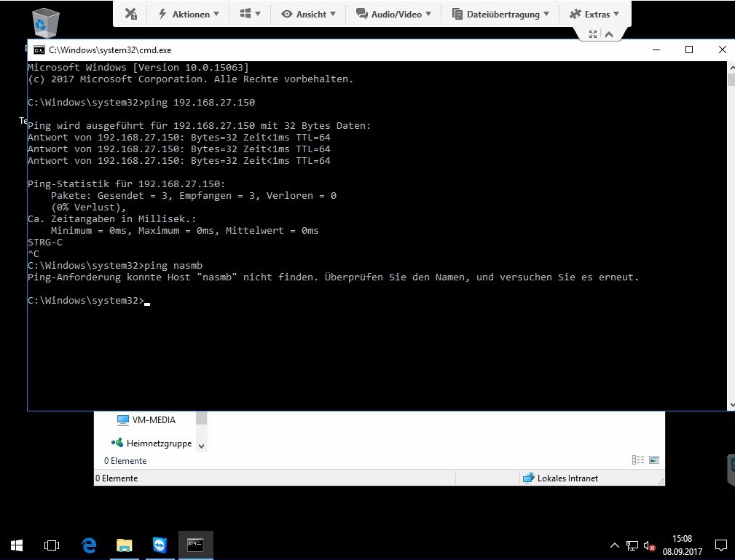The width and height of the screenshot is (735, 560).
Task: Click the cmd scroll up arrow
Action: coord(731,68)
